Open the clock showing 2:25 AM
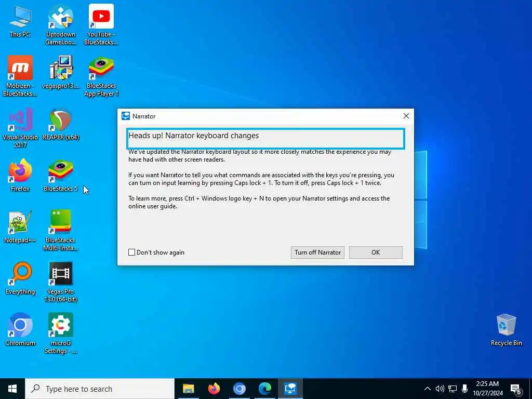This screenshot has width=532, height=399. click(x=487, y=389)
